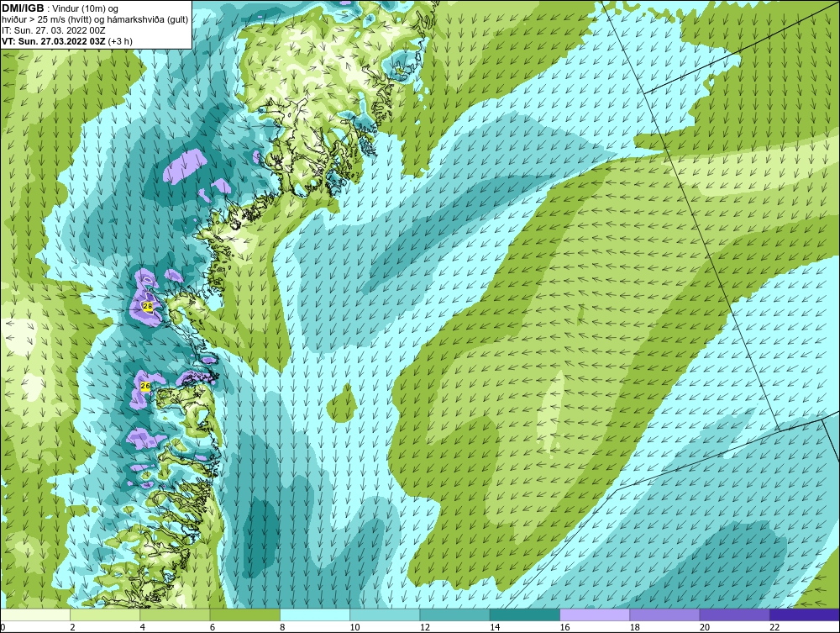Pick the darkest legend swatch above 22 m/s
Screen dimensions: 840x633
[x=804, y=615]
